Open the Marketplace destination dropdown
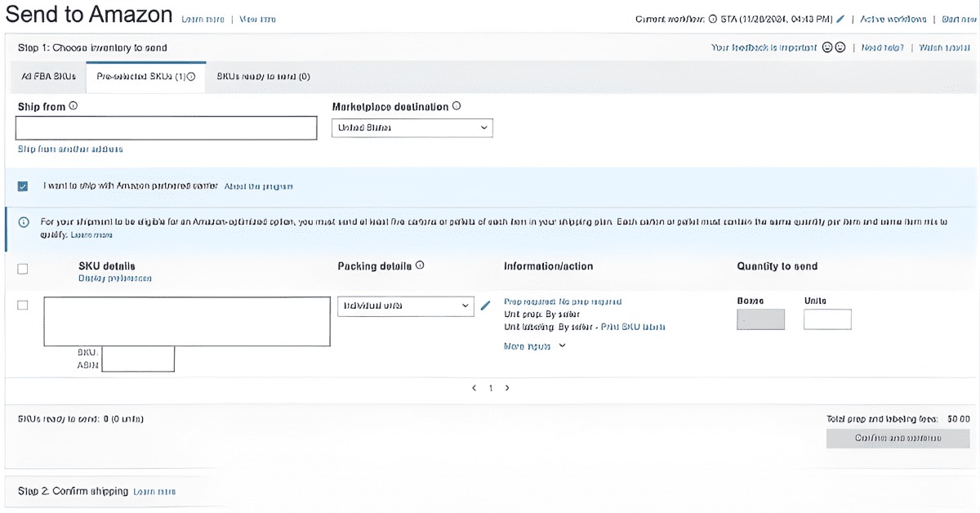 pos(412,128)
